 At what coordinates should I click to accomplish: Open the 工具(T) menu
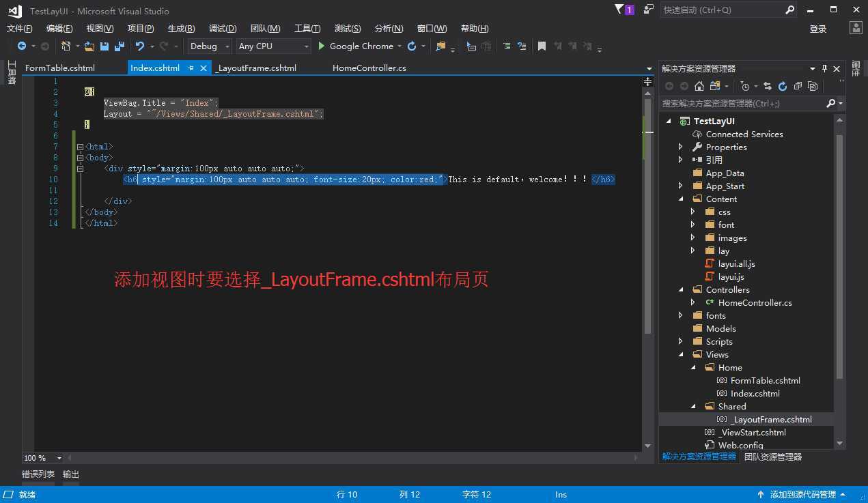307,29
